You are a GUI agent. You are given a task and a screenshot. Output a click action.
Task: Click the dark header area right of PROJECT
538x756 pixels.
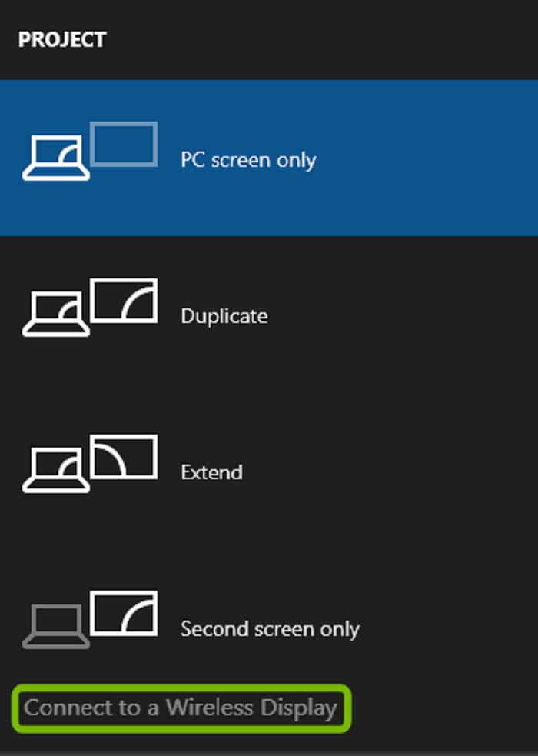tap(322, 39)
